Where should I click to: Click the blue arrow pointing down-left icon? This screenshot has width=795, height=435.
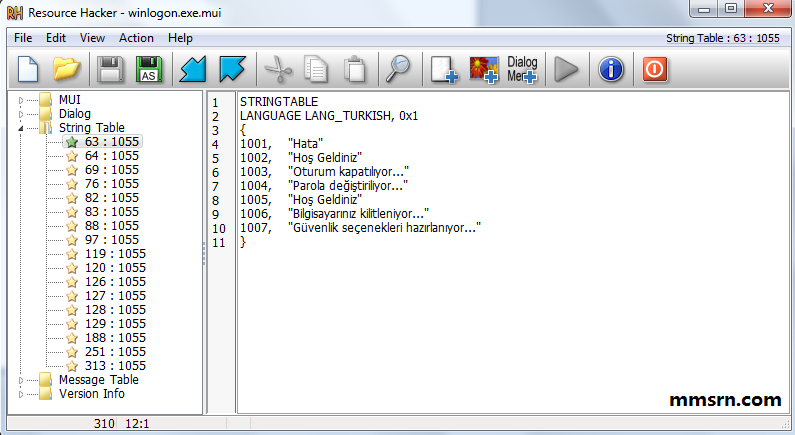click(x=193, y=69)
